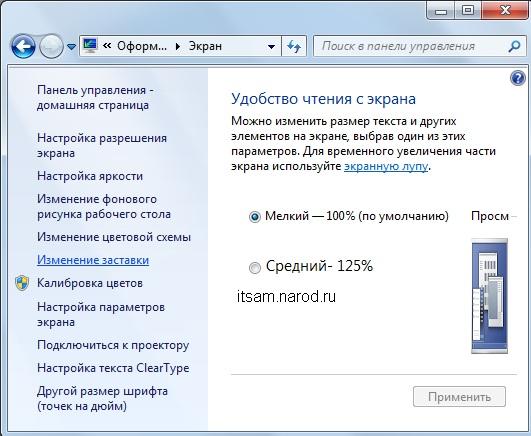
Task: Open Калибровка цветов link
Action: [x=90, y=283]
